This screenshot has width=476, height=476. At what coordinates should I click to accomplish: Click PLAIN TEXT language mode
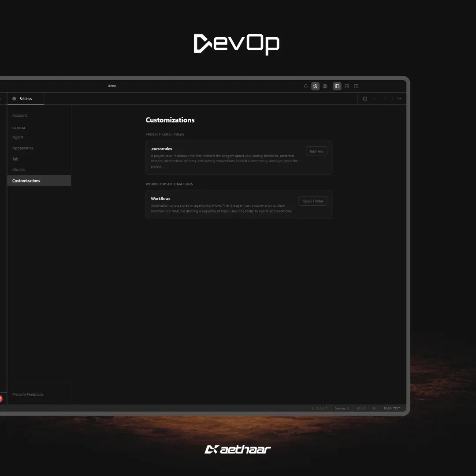[392, 408]
